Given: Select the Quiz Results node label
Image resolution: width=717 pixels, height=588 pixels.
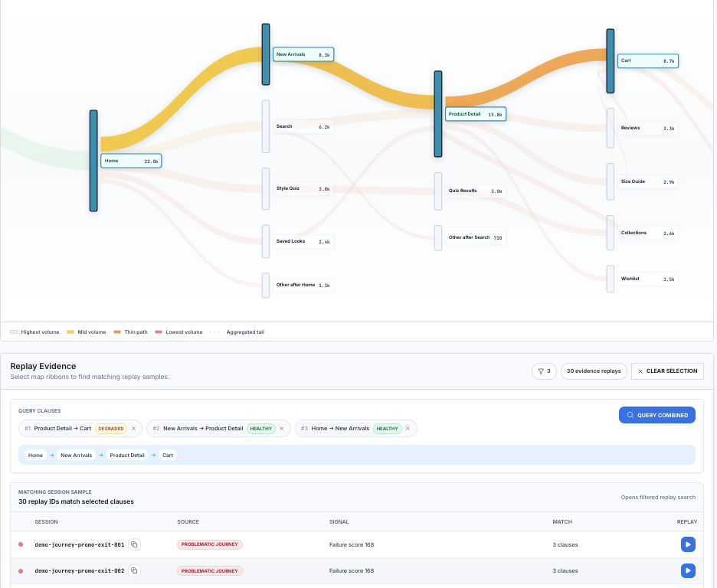Looking at the screenshot, I should pyautogui.click(x=476, y=191).
